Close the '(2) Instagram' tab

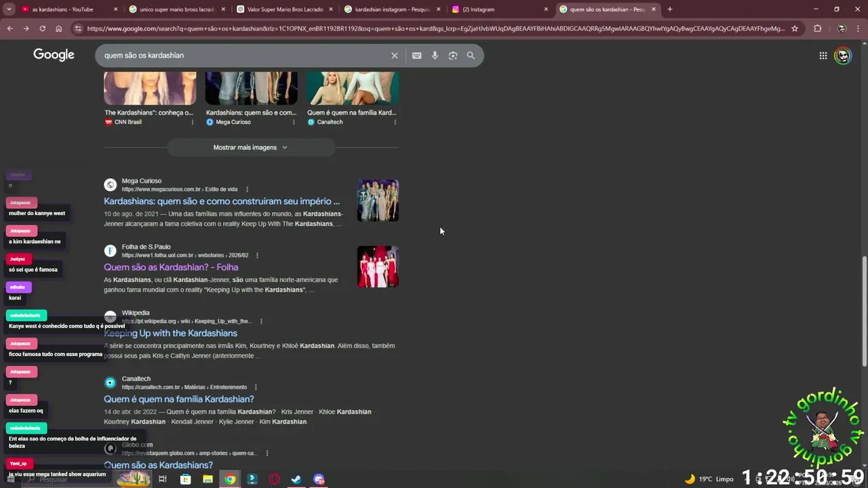point(546,9)
